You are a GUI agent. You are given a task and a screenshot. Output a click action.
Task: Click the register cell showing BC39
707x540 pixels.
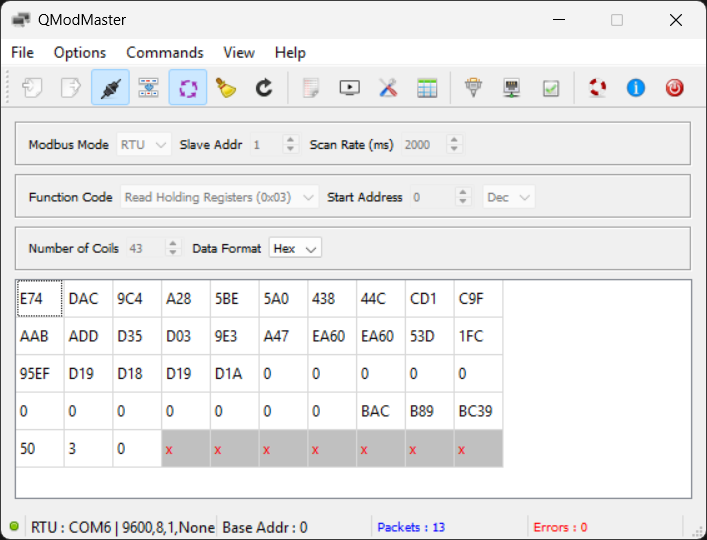477,411
